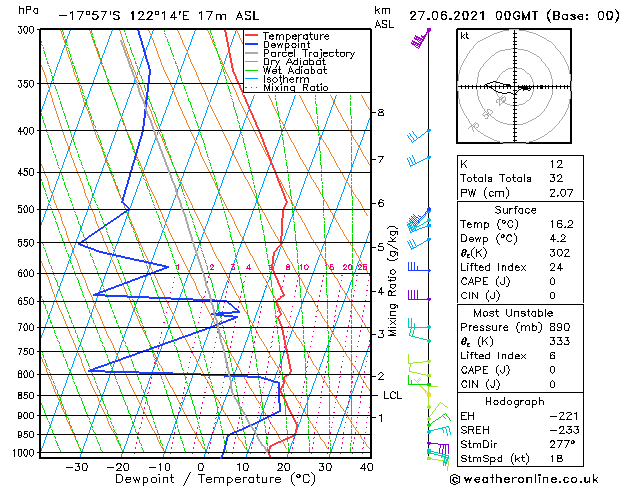629x486 pixels.
Task: Click the 1000 hPa pressure tick label
Action: point(26,453)
